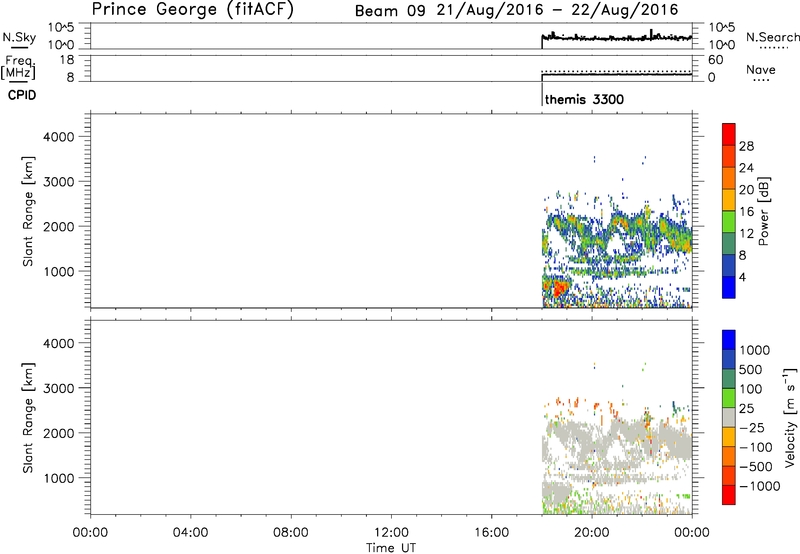The height and width of the screenshot is (554, 800).
Task: Click the 'Velocity [m s-1]' color bar label
Action: 789,417
